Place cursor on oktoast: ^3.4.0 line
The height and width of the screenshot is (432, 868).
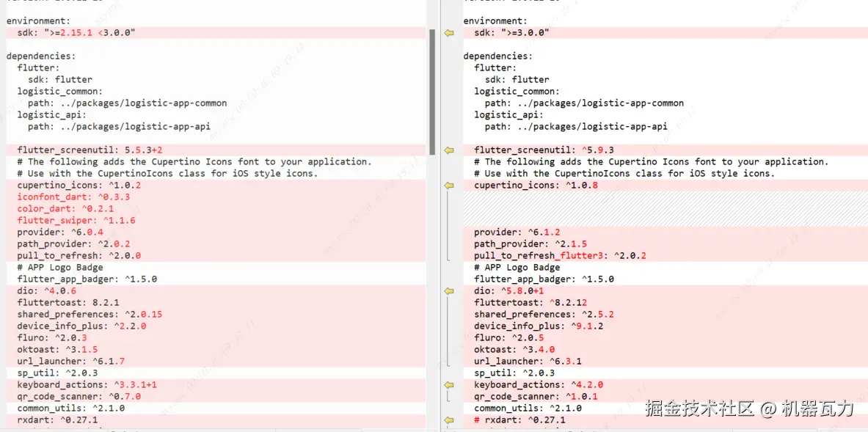(665, 349)
